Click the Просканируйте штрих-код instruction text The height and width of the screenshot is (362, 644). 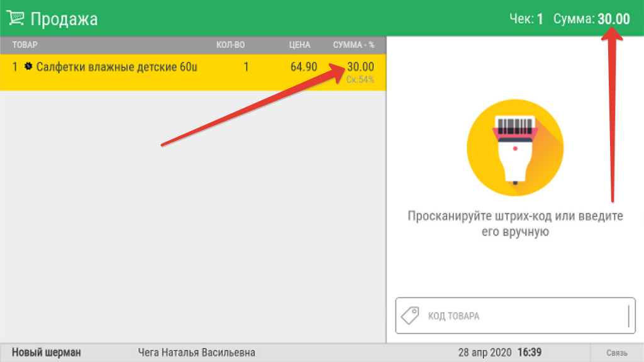point(515,223)
